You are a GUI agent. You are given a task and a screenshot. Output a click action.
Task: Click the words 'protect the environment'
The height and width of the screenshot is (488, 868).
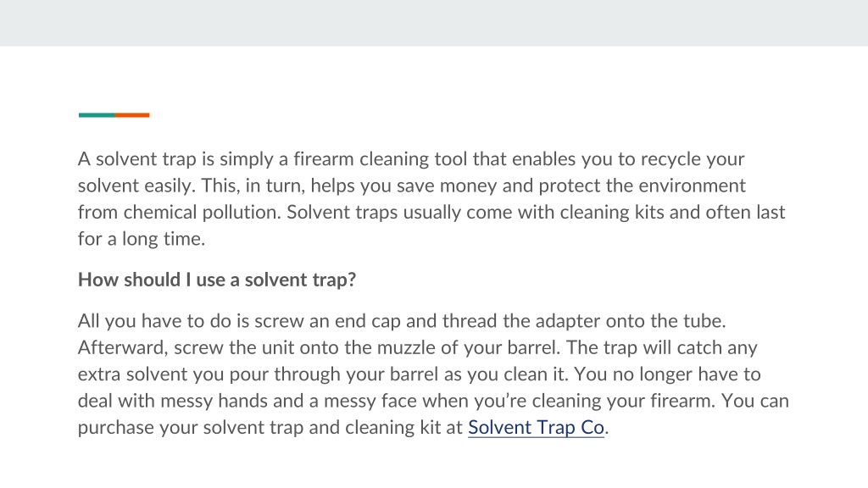click(x=643, y=186)
